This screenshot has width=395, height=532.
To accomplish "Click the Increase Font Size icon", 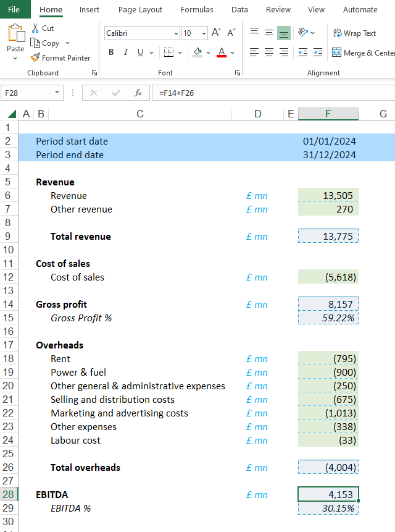I will pyautogui.click(x=216, y=33).
